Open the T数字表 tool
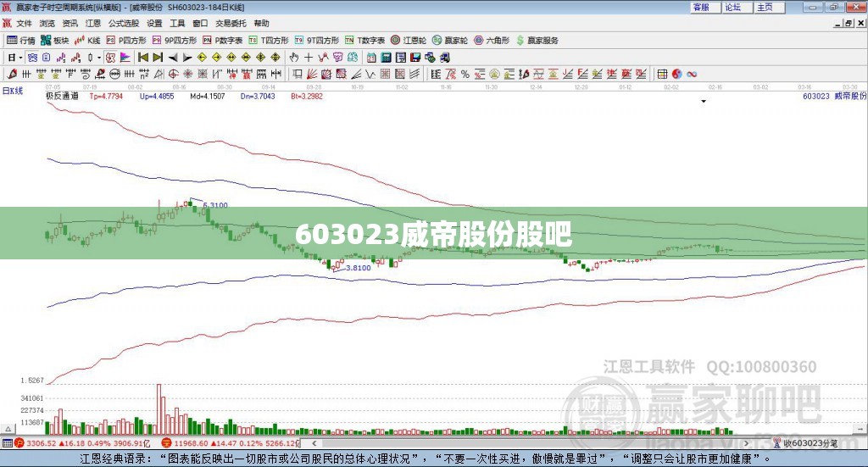This screenshot has height=467, width=868. 364,41
